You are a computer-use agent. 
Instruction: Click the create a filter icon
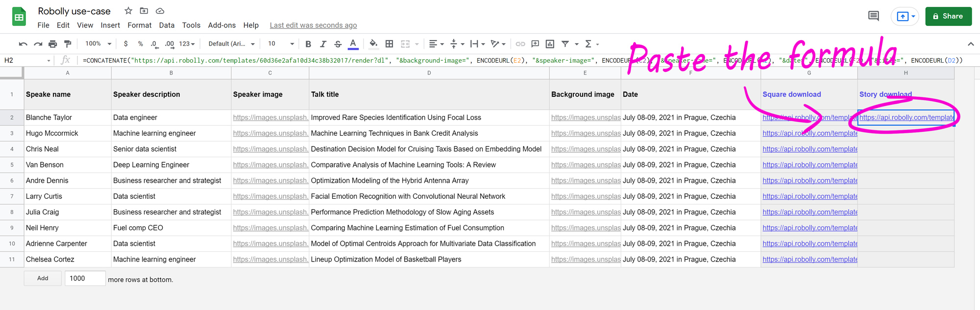[565, 44]
